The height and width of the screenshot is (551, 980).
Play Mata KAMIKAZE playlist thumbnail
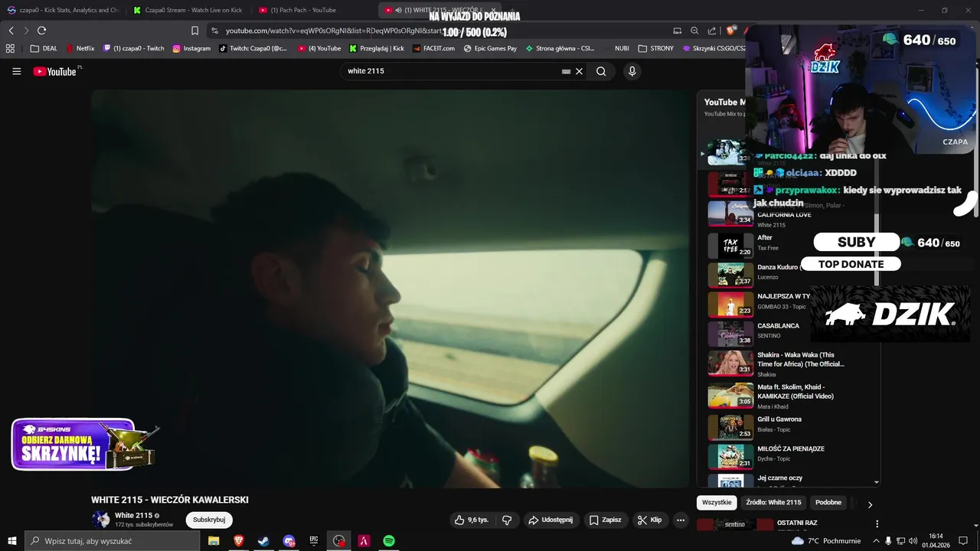730,396
